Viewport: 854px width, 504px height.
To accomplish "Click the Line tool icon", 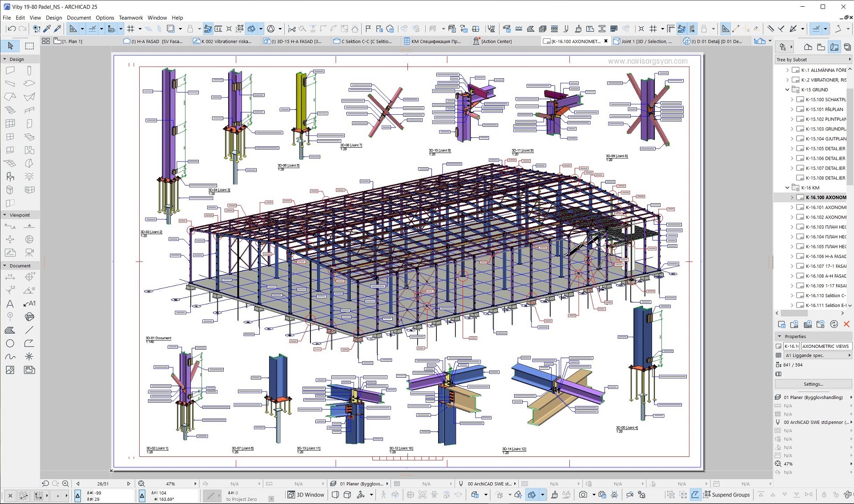I will click(x=29, y=330).
